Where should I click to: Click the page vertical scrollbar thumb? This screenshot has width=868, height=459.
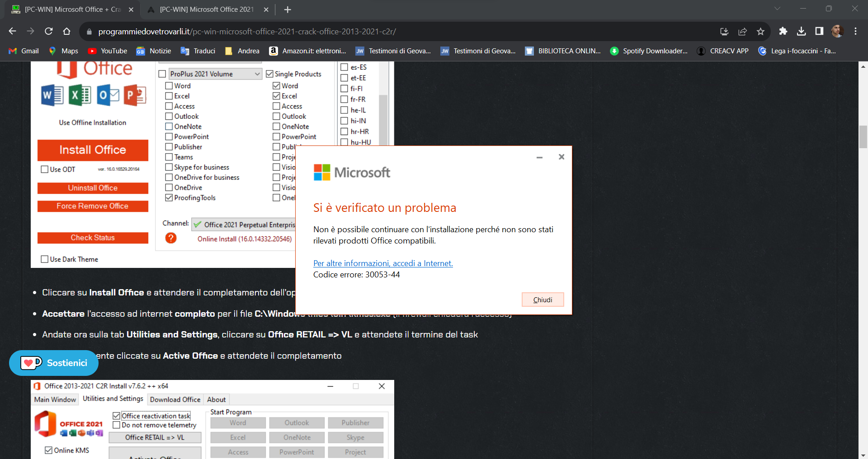tap(863, 137)
